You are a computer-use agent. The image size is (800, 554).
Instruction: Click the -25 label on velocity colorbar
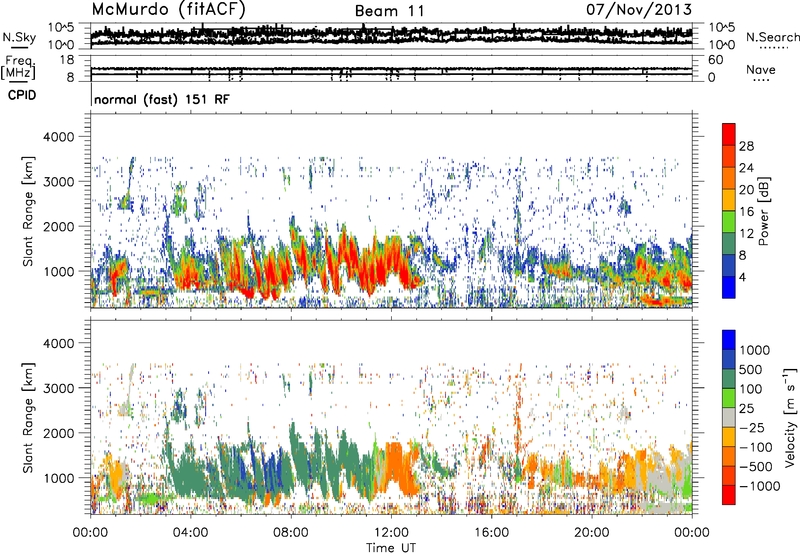(750, 428)
